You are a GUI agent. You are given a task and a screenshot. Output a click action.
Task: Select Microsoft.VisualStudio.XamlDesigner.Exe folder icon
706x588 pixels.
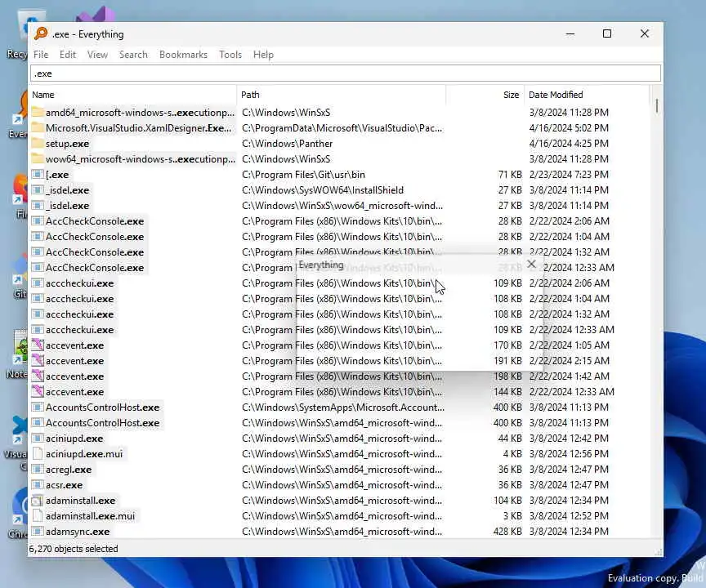pyautogui.click(x=38, y=127)
